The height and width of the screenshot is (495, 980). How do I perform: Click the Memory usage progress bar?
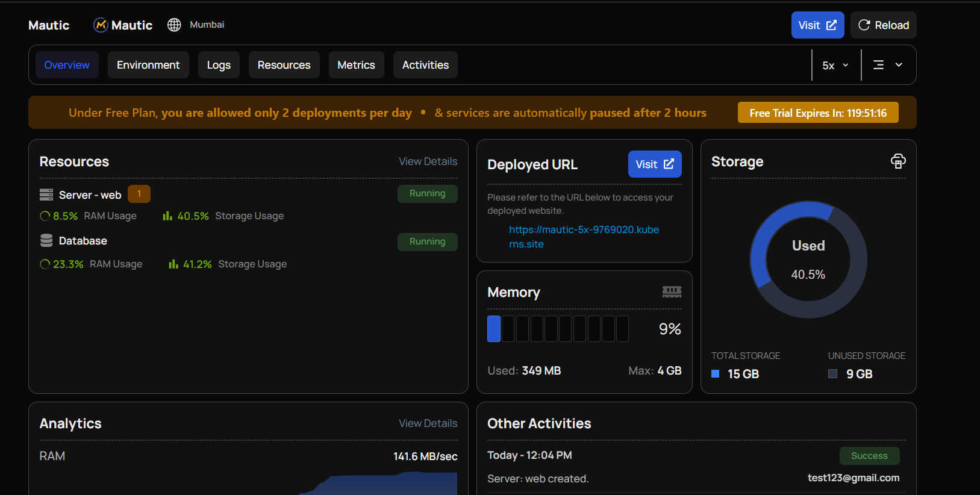[558, 329]
